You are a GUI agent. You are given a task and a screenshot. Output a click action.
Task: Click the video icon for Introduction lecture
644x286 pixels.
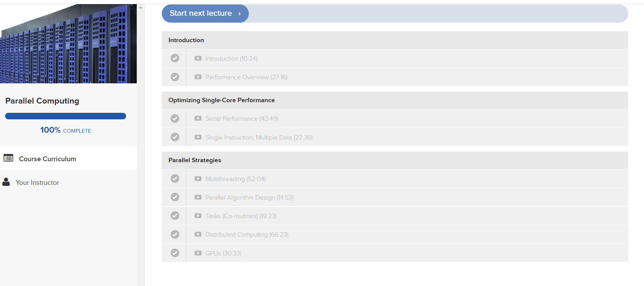(198, 58)
